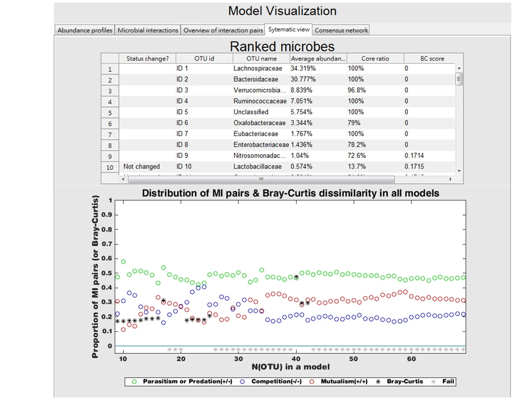Click the 34.319% abundance cell
This screenshot has height=399, width=532.
pyautogui.click(x=318, y=68)
